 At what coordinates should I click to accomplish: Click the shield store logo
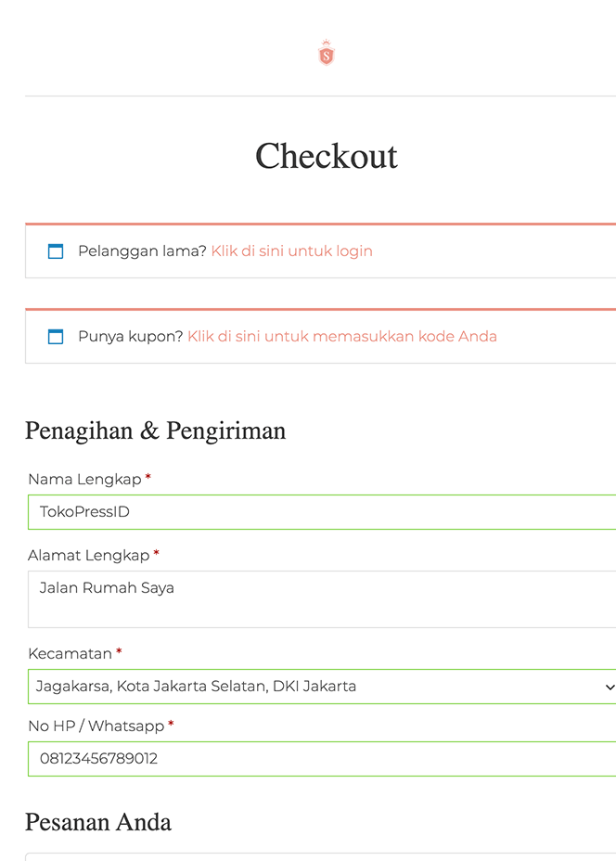coord(327,53)
